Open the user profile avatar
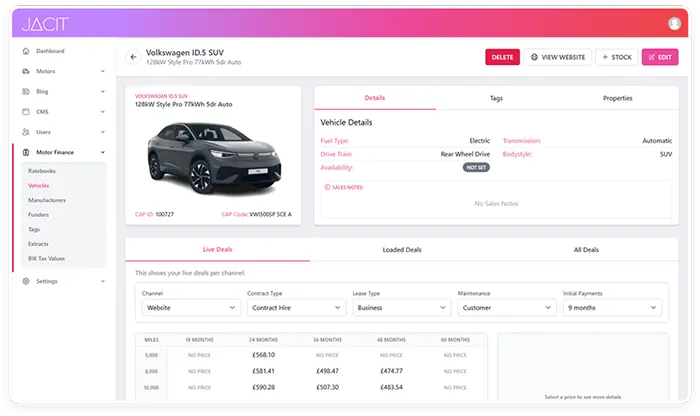 674,23
